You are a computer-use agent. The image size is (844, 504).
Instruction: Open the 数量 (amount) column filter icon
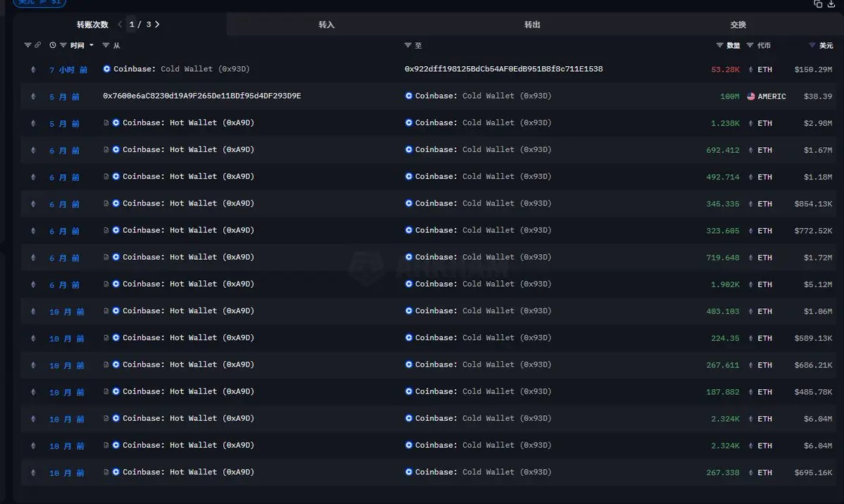click(x=719, y=45)
